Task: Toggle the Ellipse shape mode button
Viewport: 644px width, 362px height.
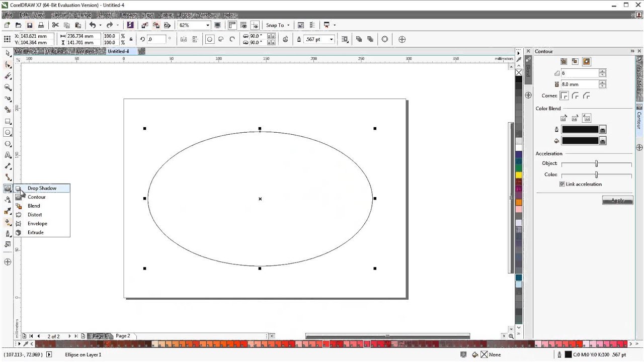Action: tap(210, 39)
